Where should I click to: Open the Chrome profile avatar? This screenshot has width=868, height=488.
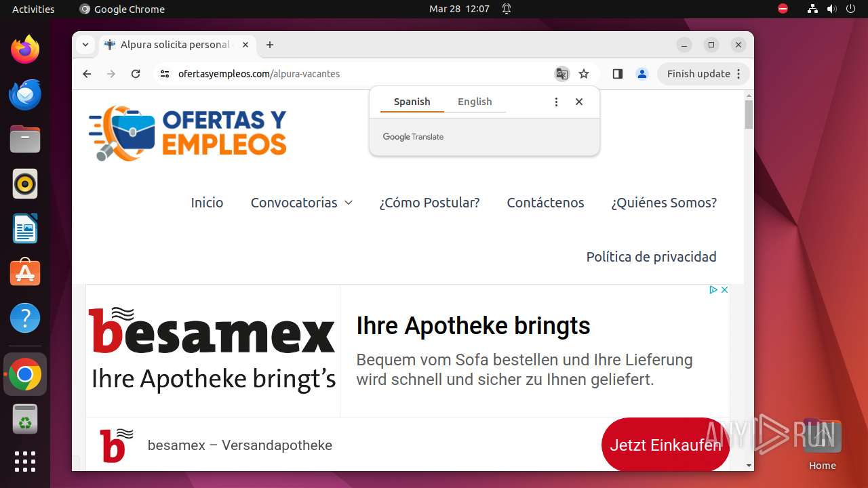tap(642, 74)
